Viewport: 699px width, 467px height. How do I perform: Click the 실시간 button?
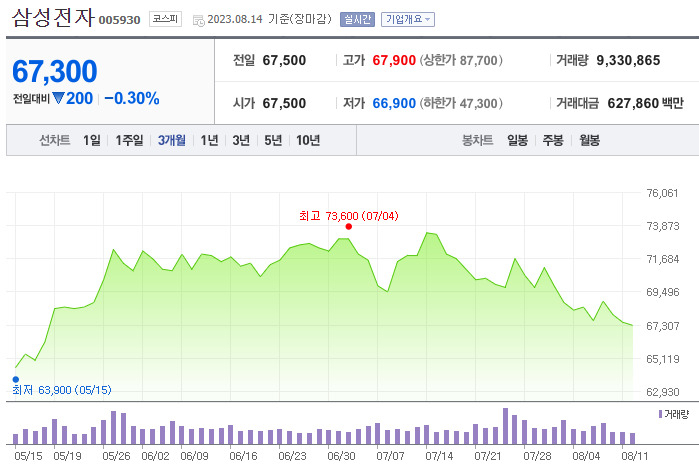(x=357, y=19)
